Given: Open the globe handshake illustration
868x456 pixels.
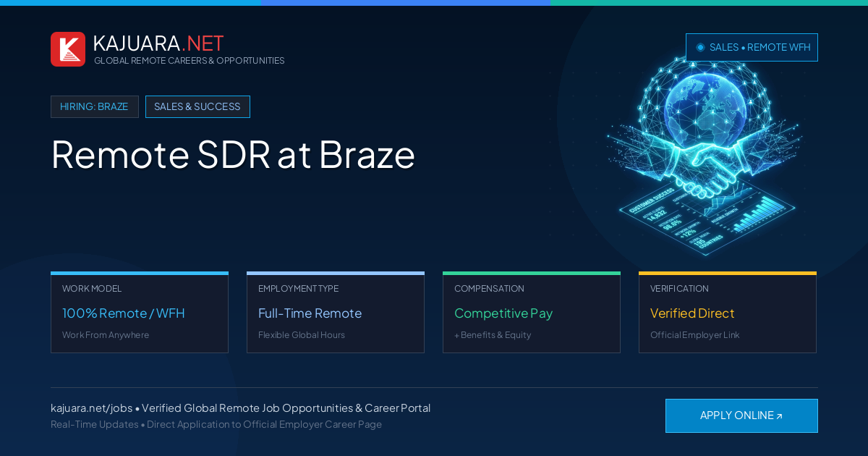Looking at the screenshot, I should point(705,156).
